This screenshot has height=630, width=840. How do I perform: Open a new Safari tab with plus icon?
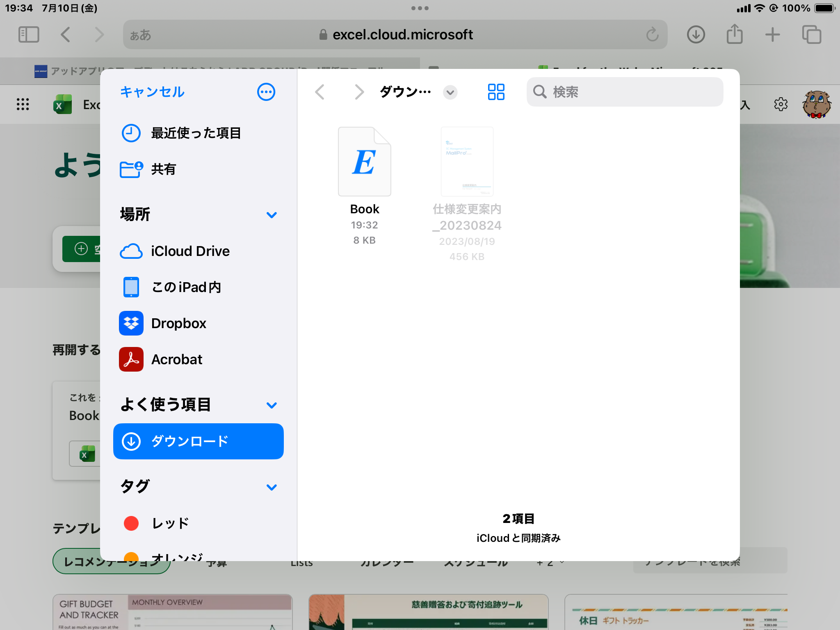point(772,34)
